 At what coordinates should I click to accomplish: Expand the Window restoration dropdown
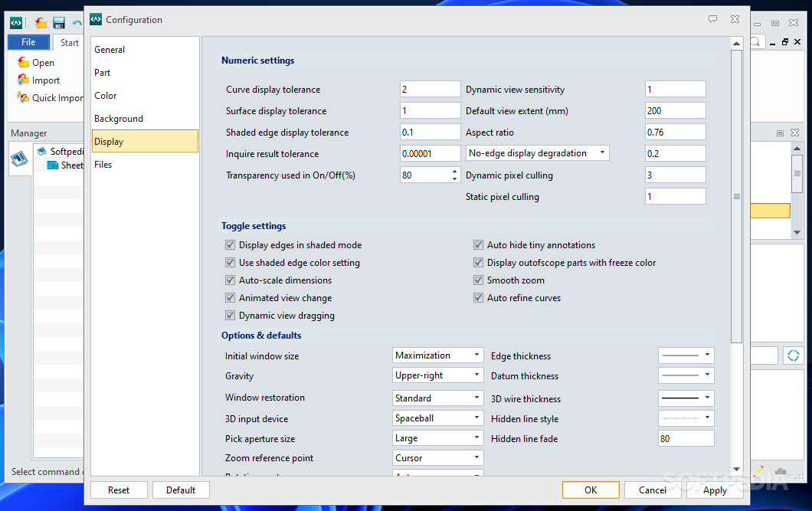pyautogui.click(x=438, y=398)
